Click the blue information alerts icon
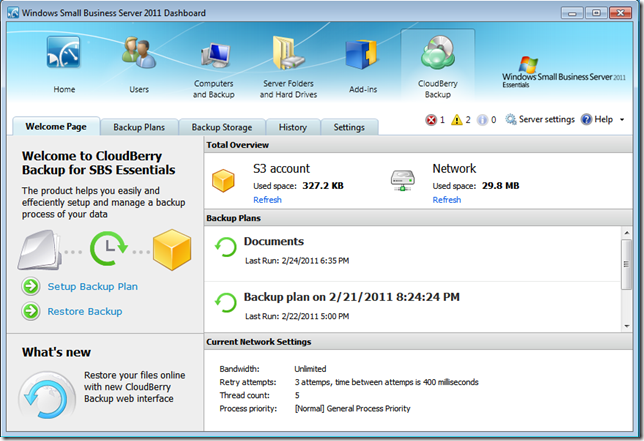The height and width of the screenshot is (441, 644). click(x=483, y=120)
